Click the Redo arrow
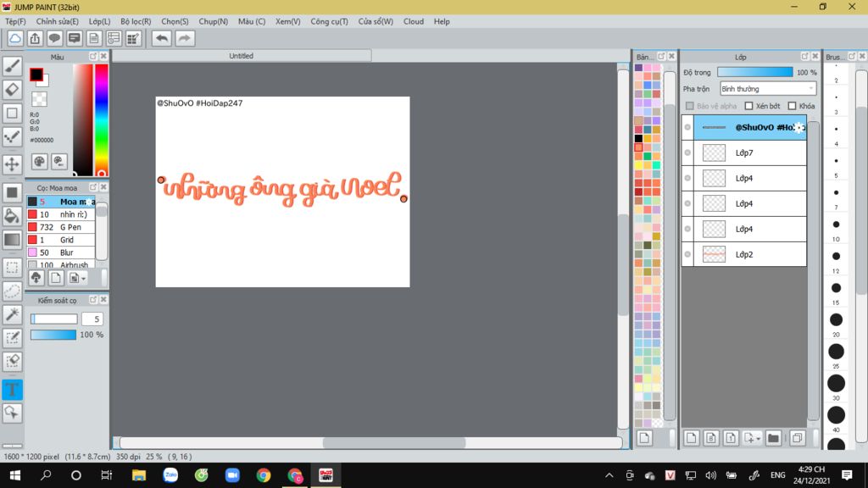This screenshot has height=488, width=868. tap(185, 38)
